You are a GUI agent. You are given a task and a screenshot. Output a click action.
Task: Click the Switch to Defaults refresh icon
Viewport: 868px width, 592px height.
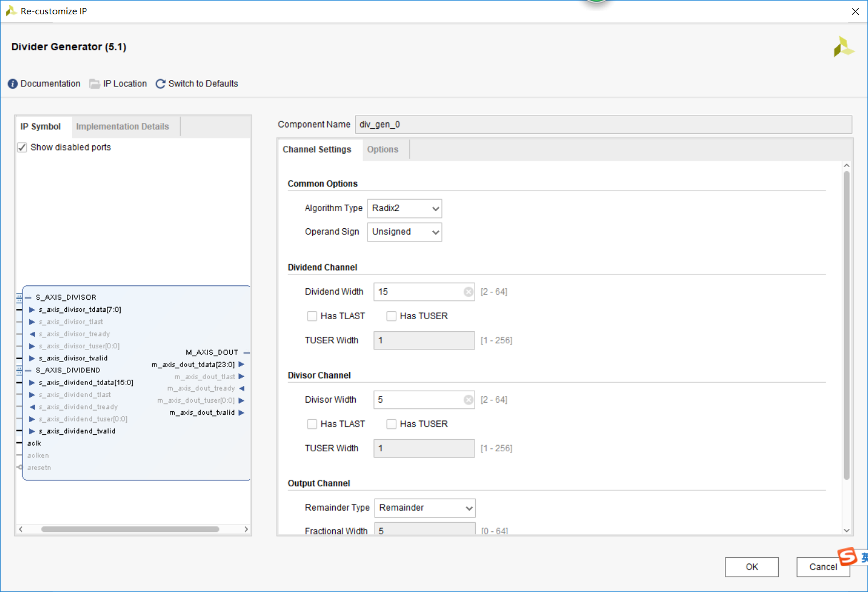(x=161, y=84)
